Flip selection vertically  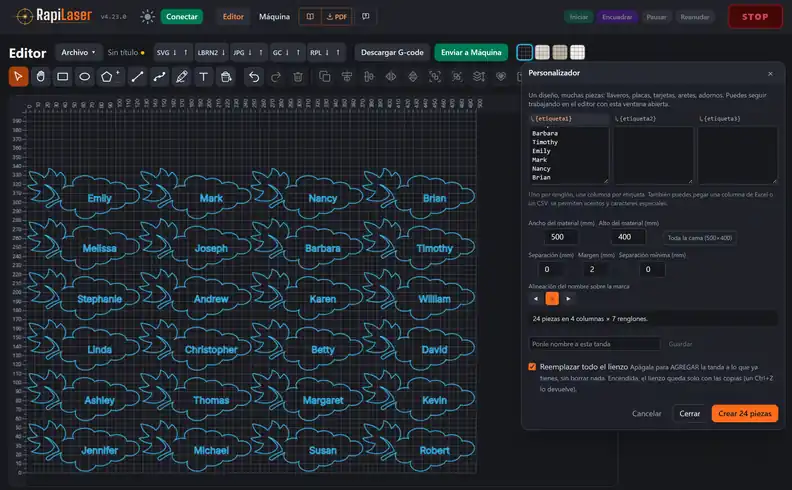(x=413, y=77)
